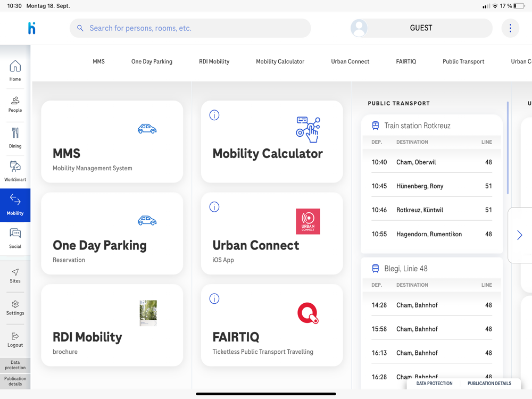
Task: Click the battery indicator in status bar
Action: click(x=519, y=6)
